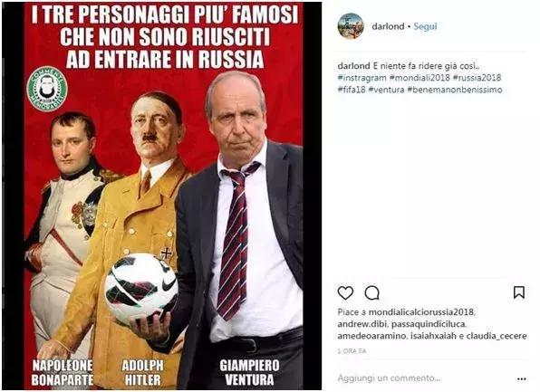Open the #instragram hashtag
Image resolution: width=540 pixels, height=392 pixels.
click(x=362, y=78)
